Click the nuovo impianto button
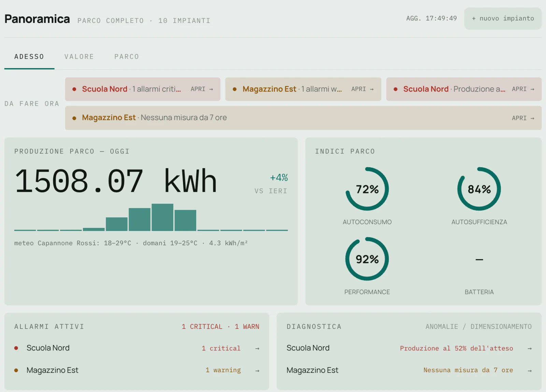 click(503, 18)
